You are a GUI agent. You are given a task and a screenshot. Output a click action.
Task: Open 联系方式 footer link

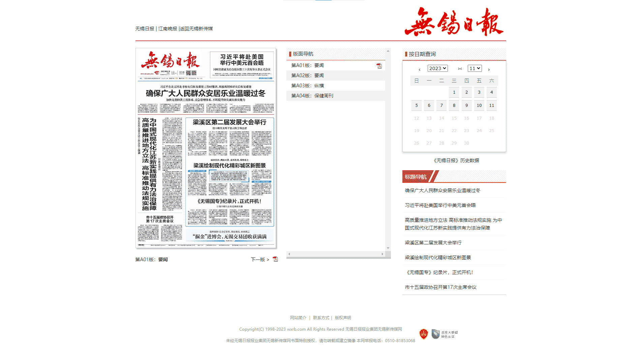click(x=321, y=318)
